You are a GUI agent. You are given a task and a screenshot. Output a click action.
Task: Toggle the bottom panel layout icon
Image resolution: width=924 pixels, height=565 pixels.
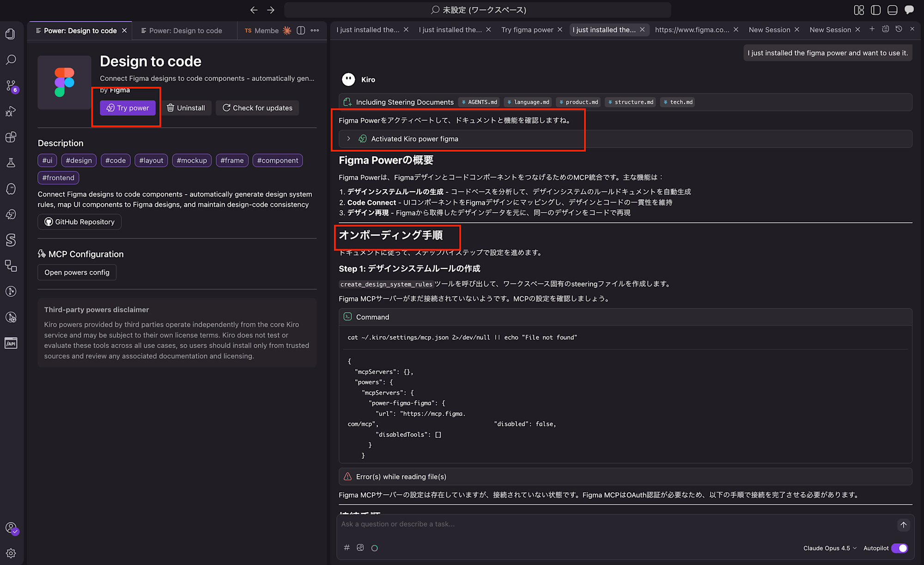point(892,10)
